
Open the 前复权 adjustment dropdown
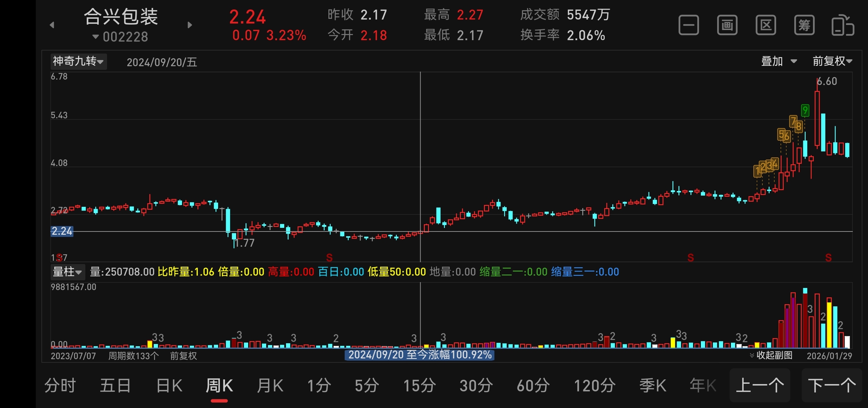[832, 61]
